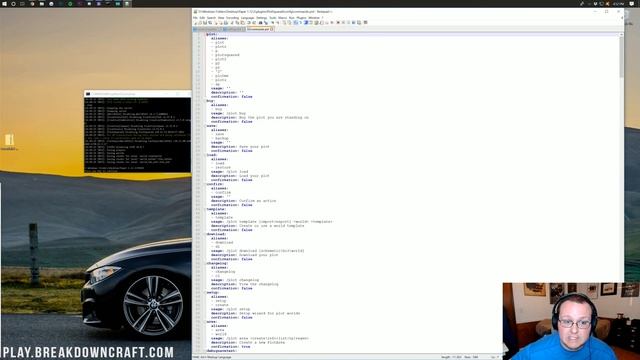Viewport: 640px width, 360px height.
Task: Close the commands.yml tab via its X
Action: 272,29
